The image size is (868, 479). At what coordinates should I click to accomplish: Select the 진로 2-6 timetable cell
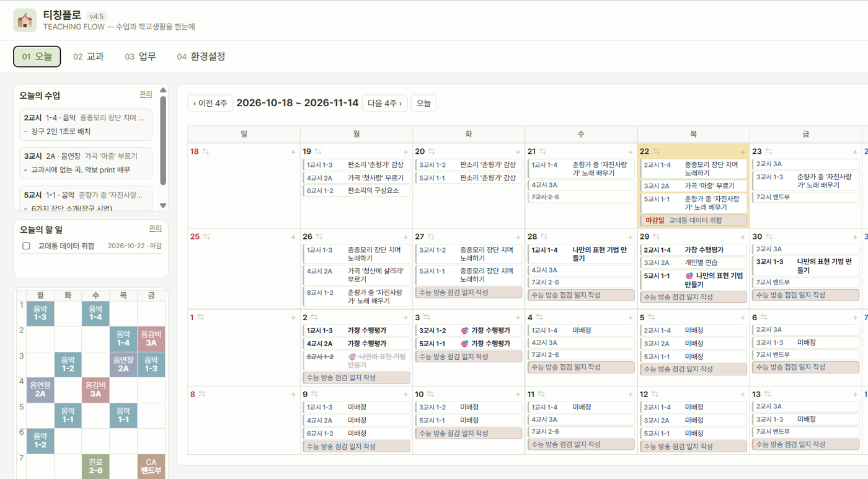click(x=95, y=467)
